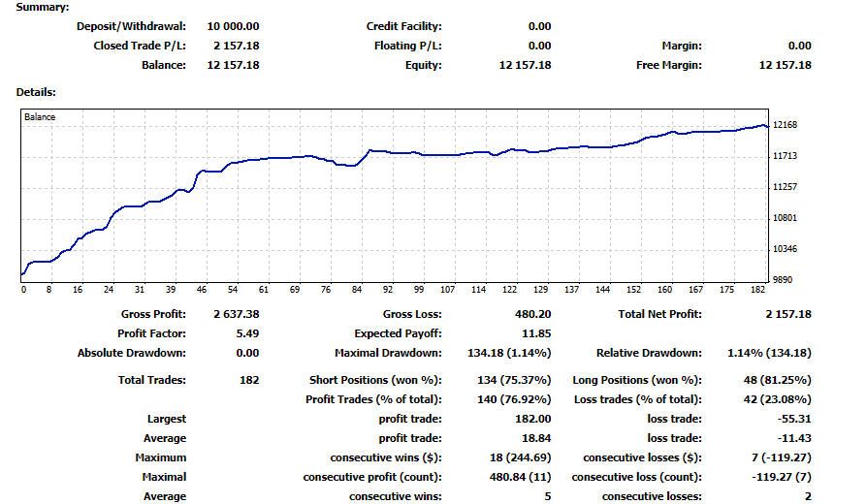Click the Maximal row label
The width and height of the screenshot is (867, 504).
click(164, 476)
